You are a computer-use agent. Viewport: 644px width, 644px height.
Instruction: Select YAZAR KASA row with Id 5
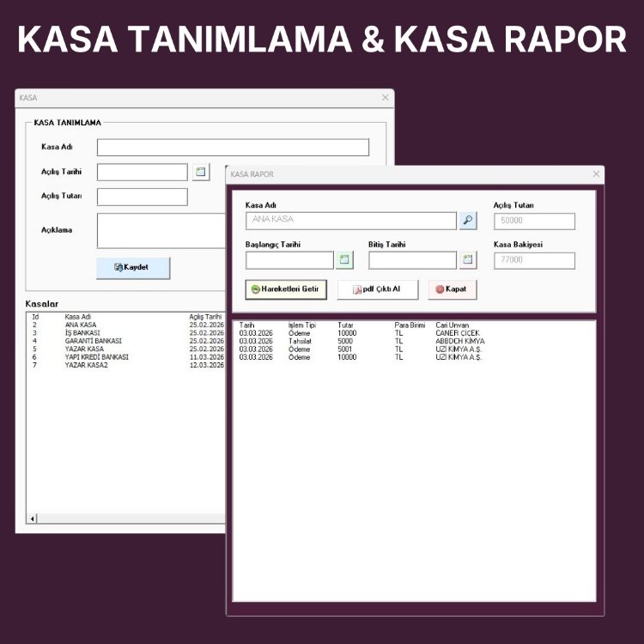coord(126,349)
